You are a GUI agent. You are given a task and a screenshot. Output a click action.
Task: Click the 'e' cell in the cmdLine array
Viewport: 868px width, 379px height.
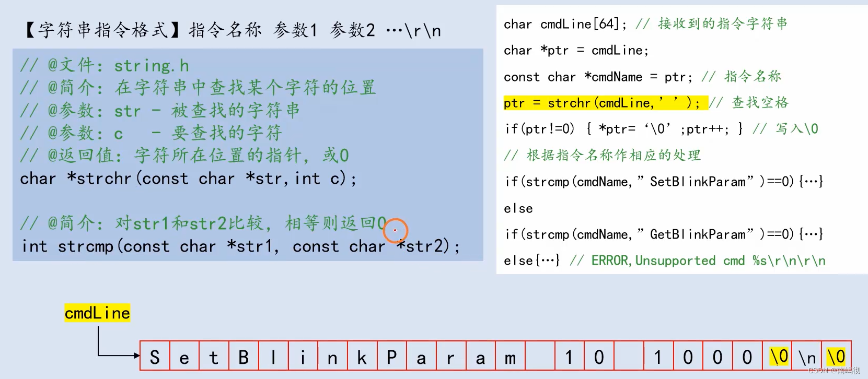point(184,356)
